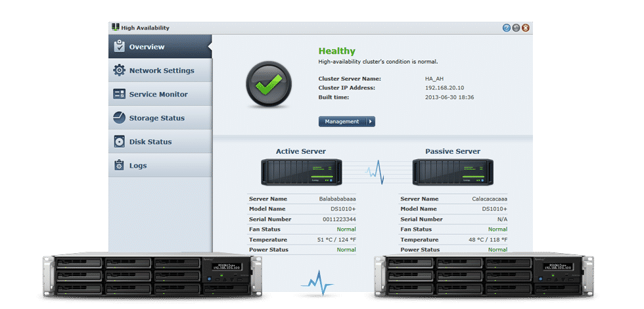Click the active server Fan Status Normal value
644x309 pixels.
pyautogui.click(x=346, y=229)
